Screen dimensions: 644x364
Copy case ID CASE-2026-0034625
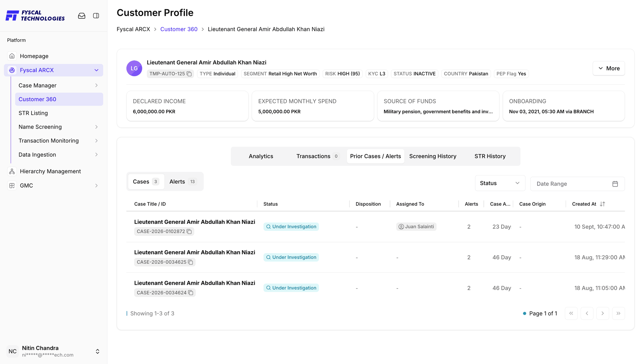click(191, 262)
